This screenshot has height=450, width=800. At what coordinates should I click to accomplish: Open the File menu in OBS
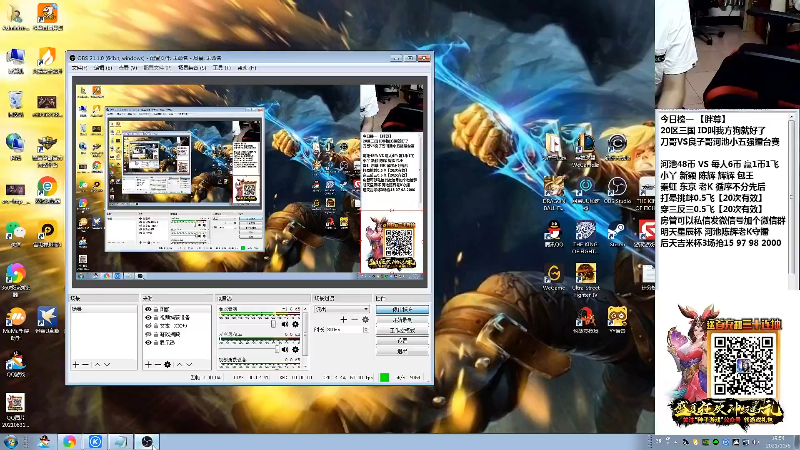(x=79, y=67)
